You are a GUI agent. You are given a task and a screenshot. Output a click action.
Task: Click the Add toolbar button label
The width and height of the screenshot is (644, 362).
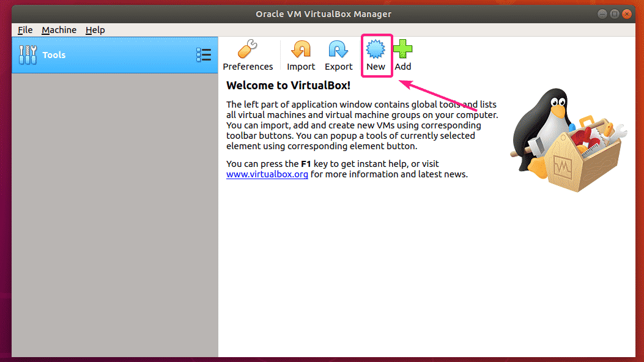403,66
